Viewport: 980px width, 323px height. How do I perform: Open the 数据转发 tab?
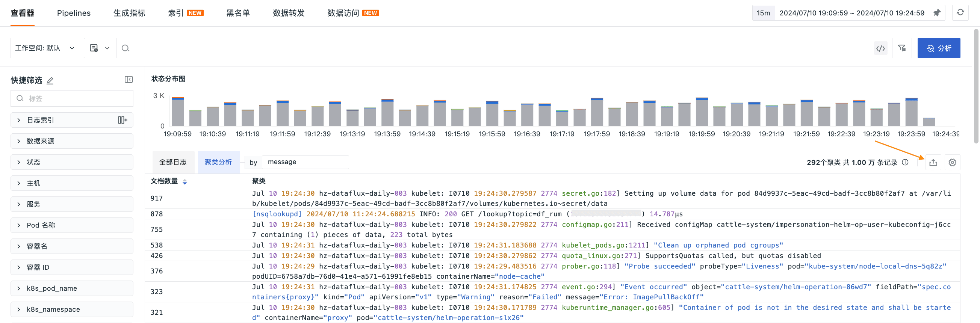pyautogui.click(x=289, y=13)
